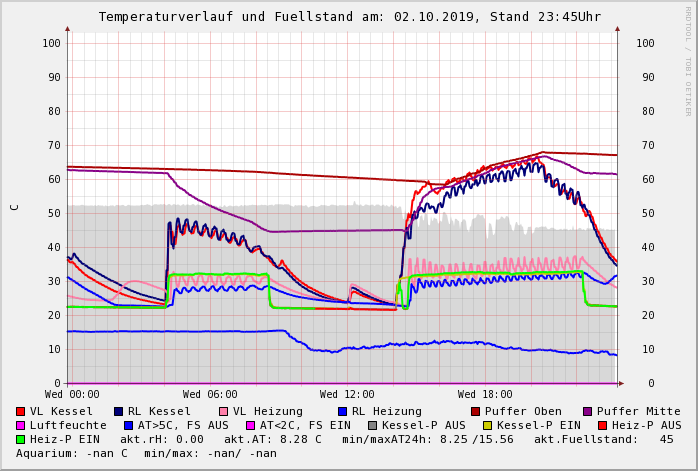Select the Puffer Oben legend swatch
The height and width of the screenshot is (471, 698).
coord(475,412)
